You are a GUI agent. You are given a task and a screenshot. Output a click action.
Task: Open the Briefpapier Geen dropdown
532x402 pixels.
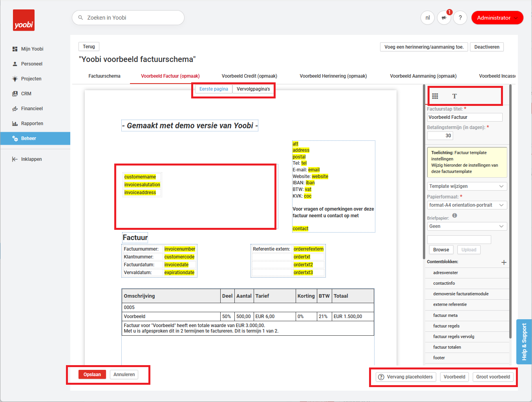click(467, 226)
